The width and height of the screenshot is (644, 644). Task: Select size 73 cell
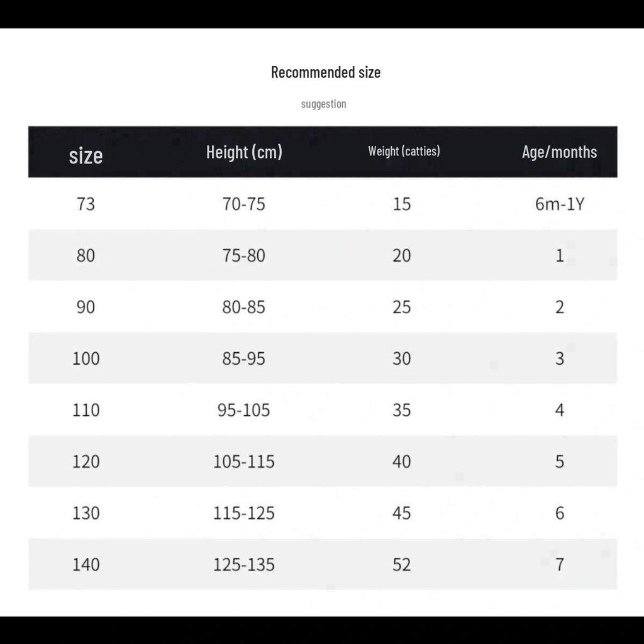coord(86,204)
